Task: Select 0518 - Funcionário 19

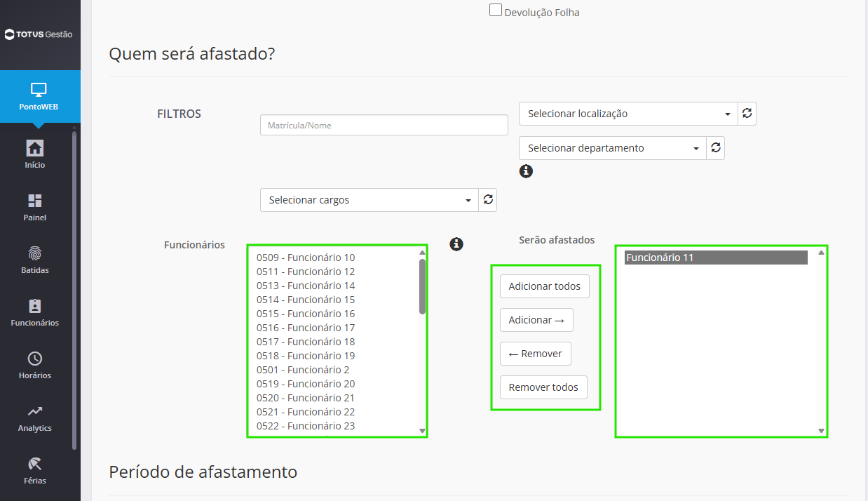Action: [306, 356]
